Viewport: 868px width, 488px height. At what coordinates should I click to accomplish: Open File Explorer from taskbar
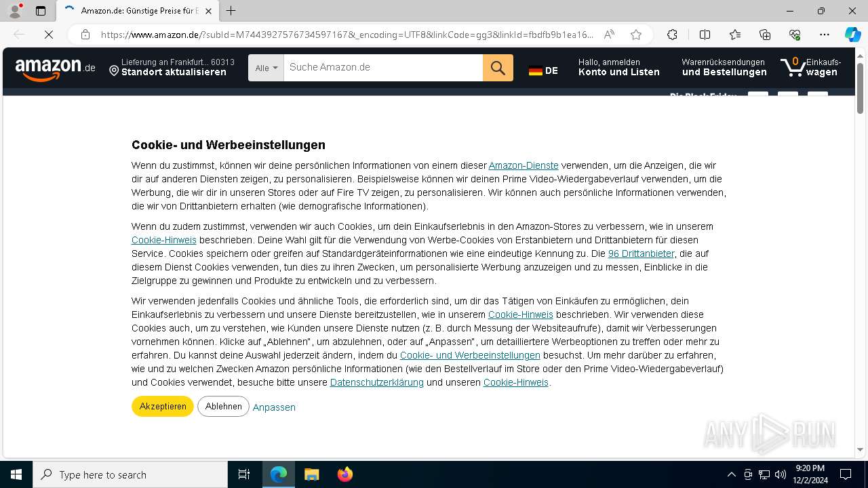(x=311, y=474)
